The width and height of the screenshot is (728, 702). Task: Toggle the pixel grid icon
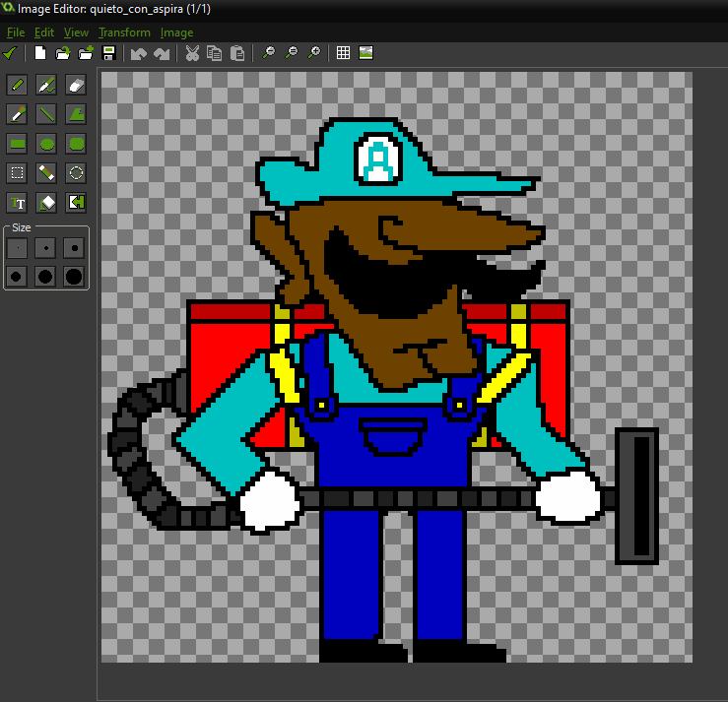(x=343, y=53)
